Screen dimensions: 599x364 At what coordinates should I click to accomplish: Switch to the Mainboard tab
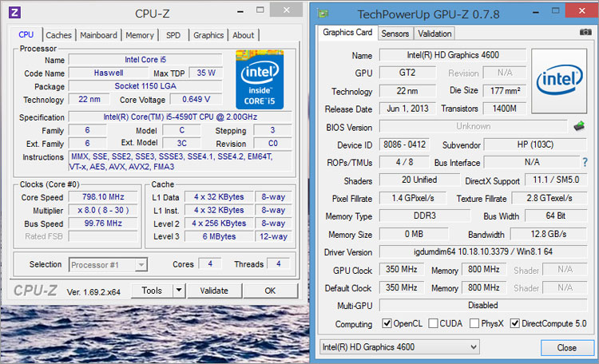point(98,35)
